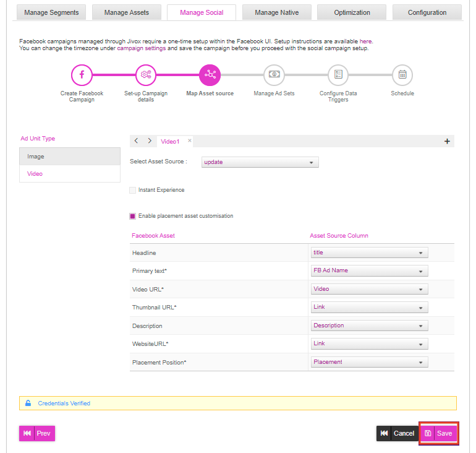Open the Select Asset Source dropdown
Screen dimensions: 476x453
[260, 162]
